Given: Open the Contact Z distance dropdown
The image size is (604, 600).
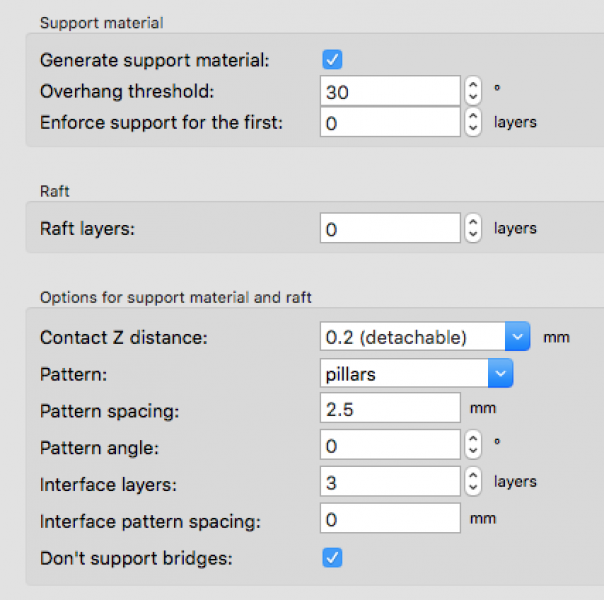Looking at the screenshot, I should [x=517, y=337].
